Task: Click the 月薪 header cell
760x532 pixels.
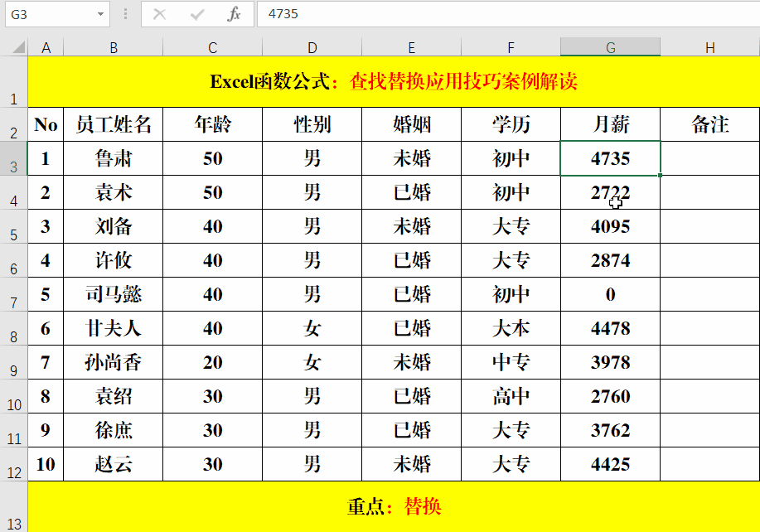Action: [x=610, y=124]
